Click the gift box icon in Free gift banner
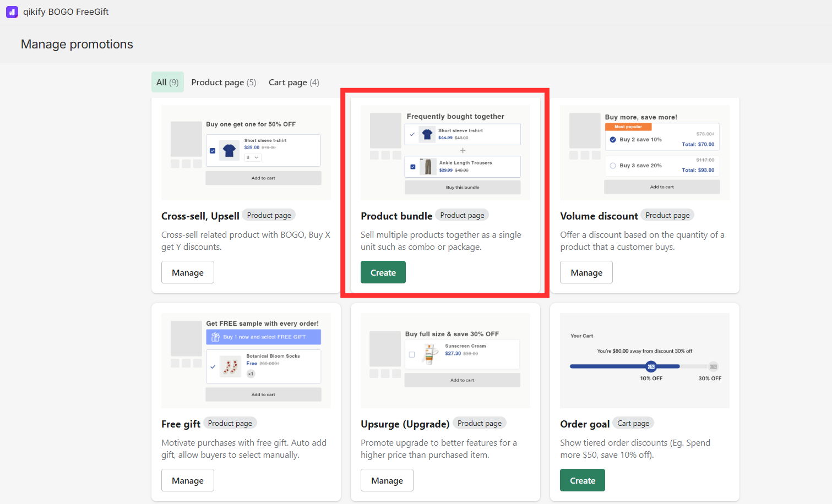 (216, 337)
